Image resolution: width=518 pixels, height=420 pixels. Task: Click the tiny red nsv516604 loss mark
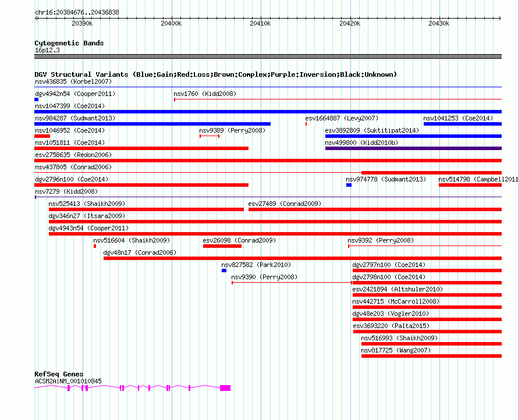(x=95, y=246)
